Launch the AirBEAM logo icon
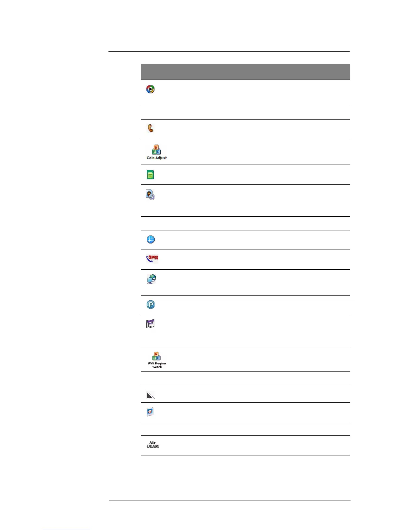Image resolution: width=411 pixels, height=532 pixels. [x=153, y=444]
